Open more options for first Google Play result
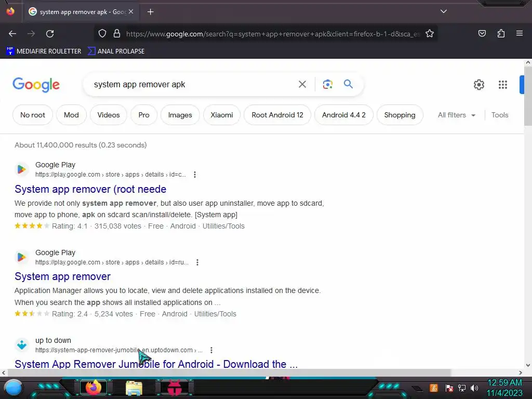 (194, 175)
